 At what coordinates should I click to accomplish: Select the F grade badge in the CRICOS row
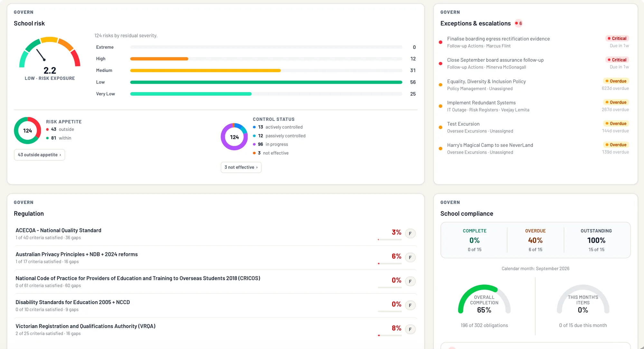pos(410,281)
